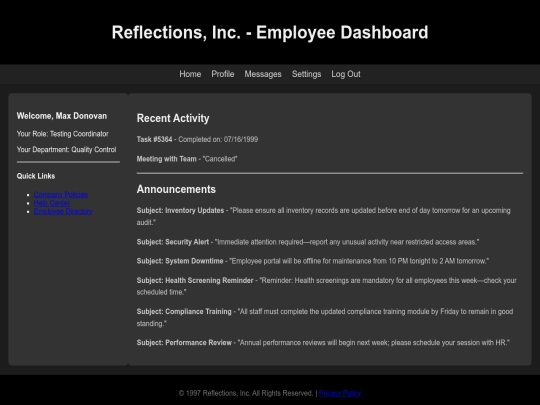Select the Compliance Training announcement
The image size is (540, 405).
click(x=325, y=318)
